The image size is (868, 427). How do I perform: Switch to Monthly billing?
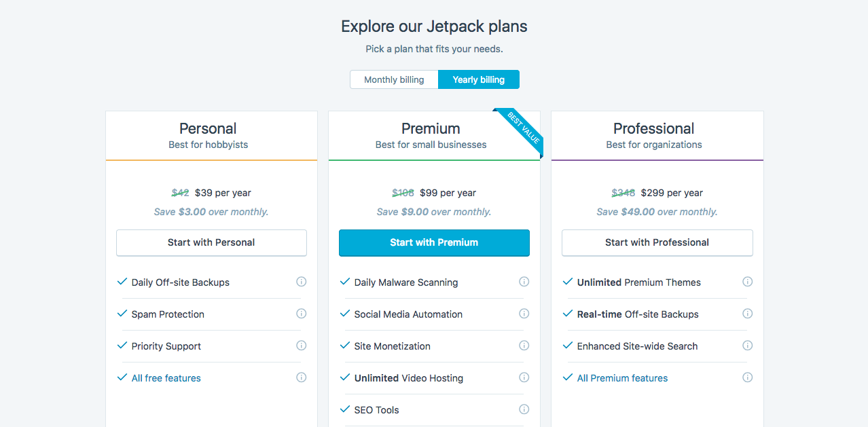pos(394,79)
